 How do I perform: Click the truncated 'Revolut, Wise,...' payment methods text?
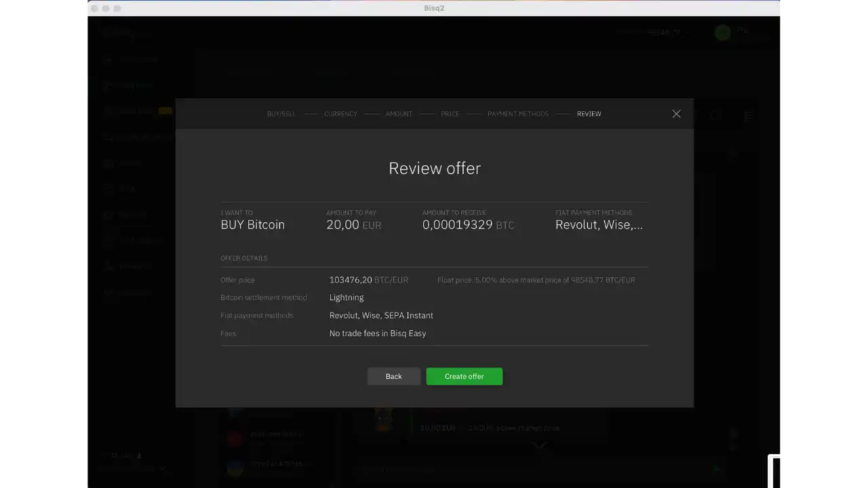(x=599, y=225)
